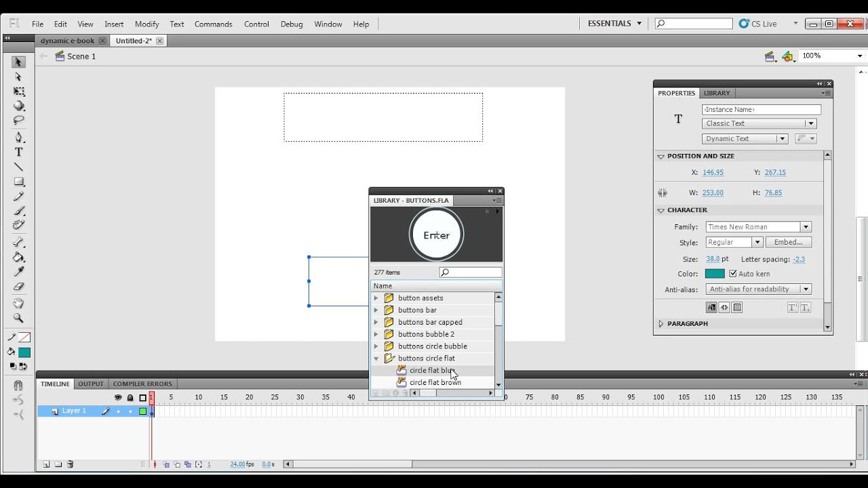The height and width of the screenshot is (488, 868).
Task: Open the stage zoom 100% dropdown
Action: [861, 56]
